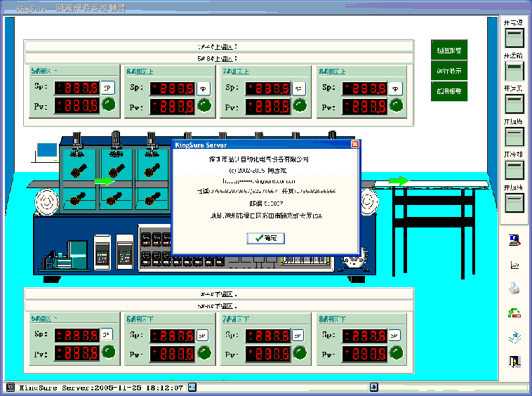Click the Pv display in upper zone 5
The width and height of the screenshot is (532, 396).
pyautogui.click(x=77, y=105)
